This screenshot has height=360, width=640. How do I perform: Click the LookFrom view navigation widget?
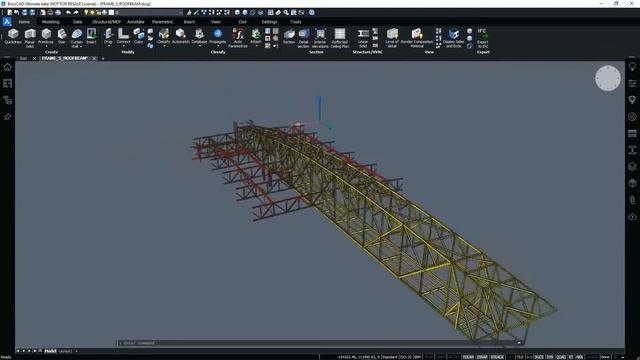point(608,78)
